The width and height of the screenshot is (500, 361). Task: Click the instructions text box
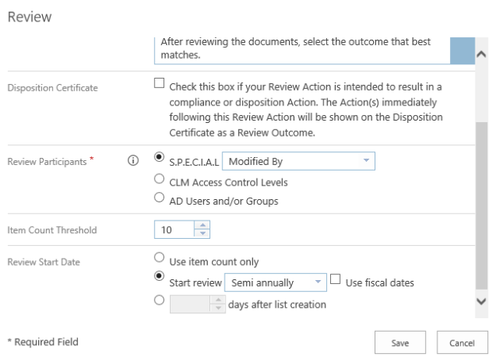click(x=302, y=50)
